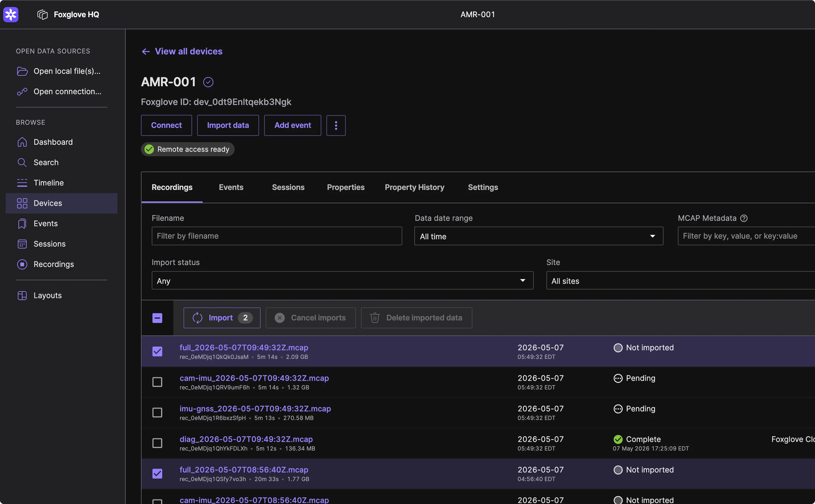Click the Delete imported data trash icon
815x504 pixels.
click(375, 318)
